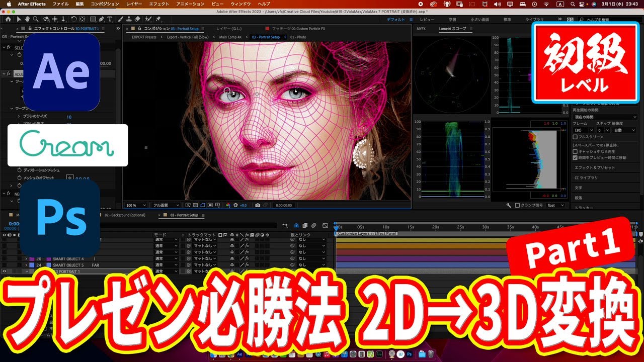This screenshot has height=362, width=644.
Task: Select the Pen tool
Action: (101, 20)
